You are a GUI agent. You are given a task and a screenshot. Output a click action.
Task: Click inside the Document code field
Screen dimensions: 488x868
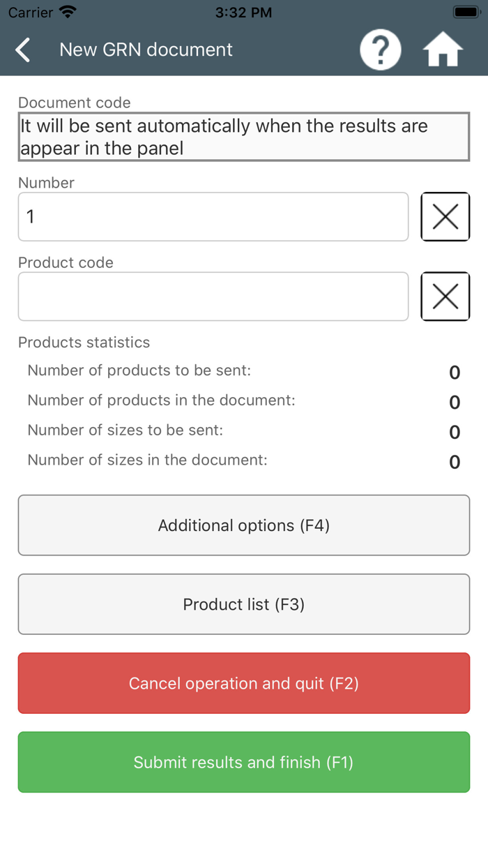[244, 137]
